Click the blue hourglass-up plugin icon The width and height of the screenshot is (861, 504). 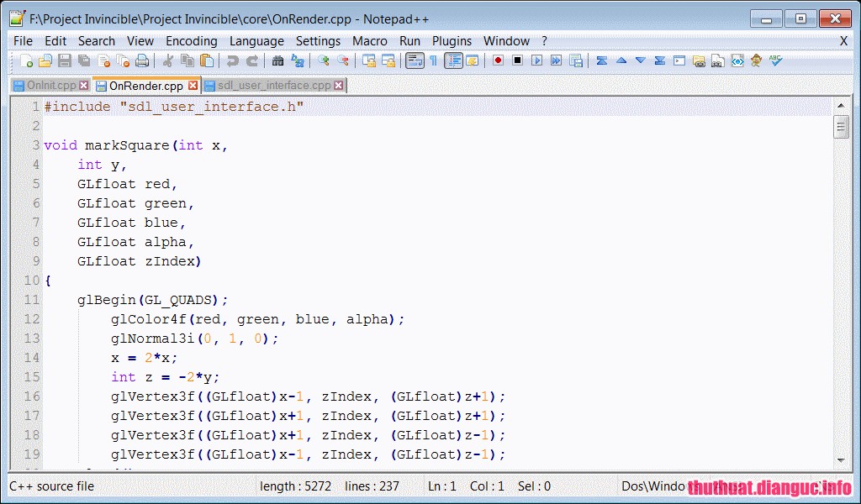click(x=602, y=60)
